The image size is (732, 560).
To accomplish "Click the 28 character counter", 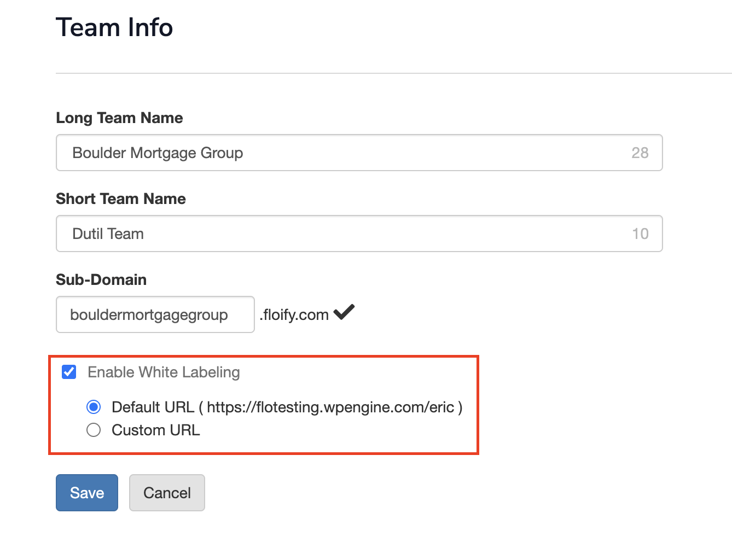I will coord(640,153).
